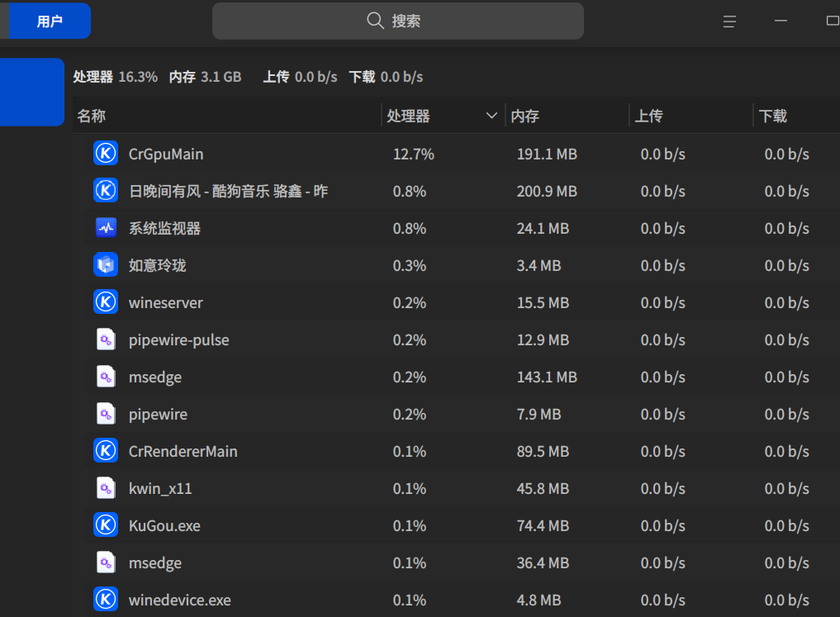Viewport: 840px width, 617px height.
Task: Open the hamburger main menu
Action: coord(729,21)
